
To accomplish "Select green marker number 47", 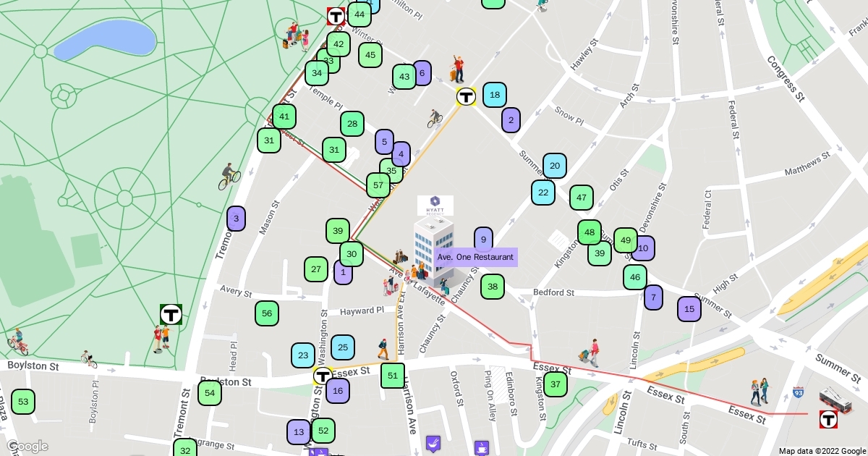I will (x=582, y=198).
